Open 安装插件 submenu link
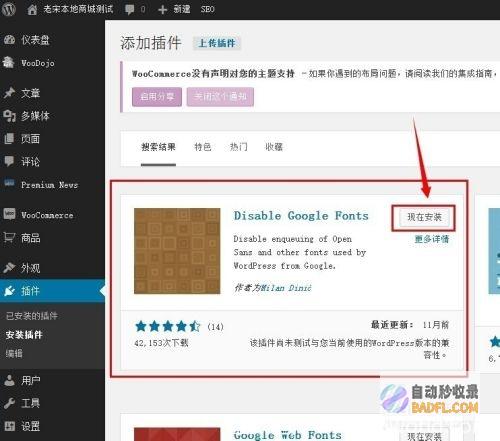Image resolution: width=500 pixels, height=441 pixels. 24,335
